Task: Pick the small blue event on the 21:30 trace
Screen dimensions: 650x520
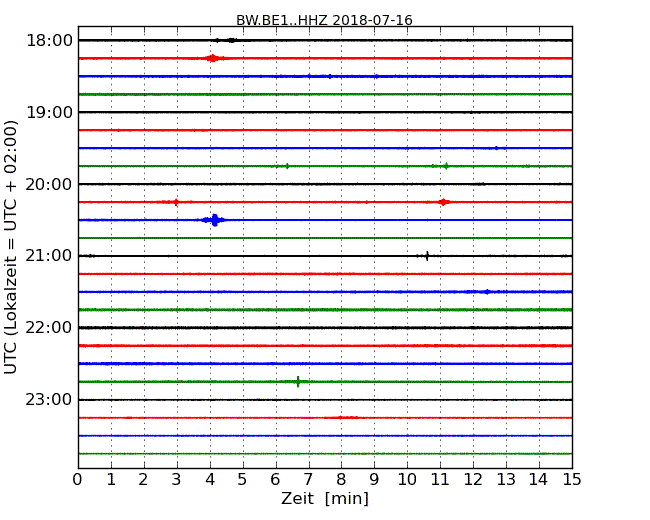Action: [x=487, y=292]
